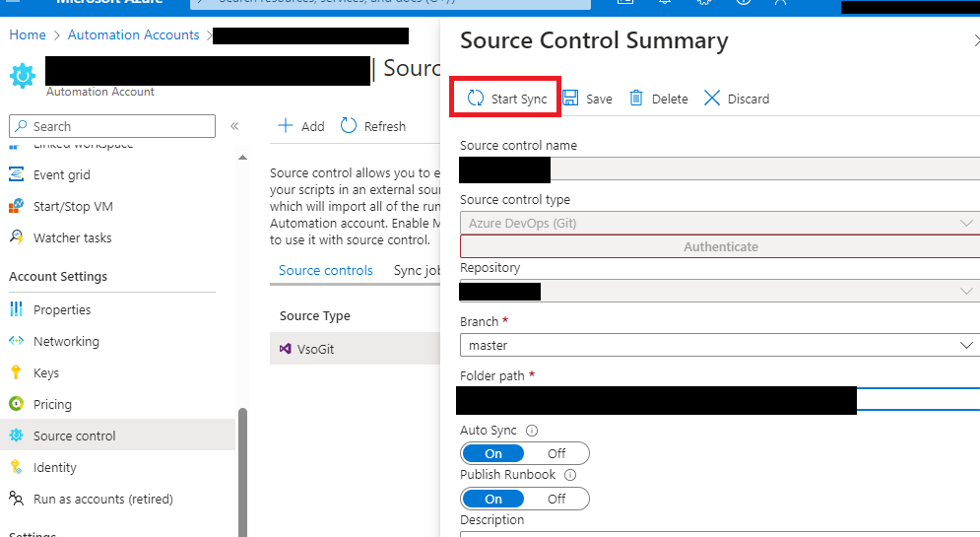Click the Discard X icon
Viewport: 980px width, 537px height.
click(711, 99)
